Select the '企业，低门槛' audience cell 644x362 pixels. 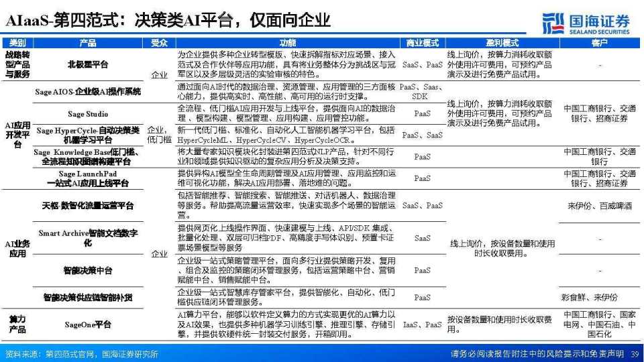pos(160,135)
